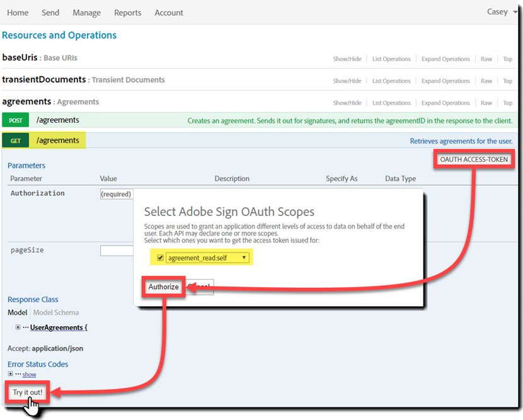Click Raw link for agreements
523x420 pixels.
pos(486,103)
